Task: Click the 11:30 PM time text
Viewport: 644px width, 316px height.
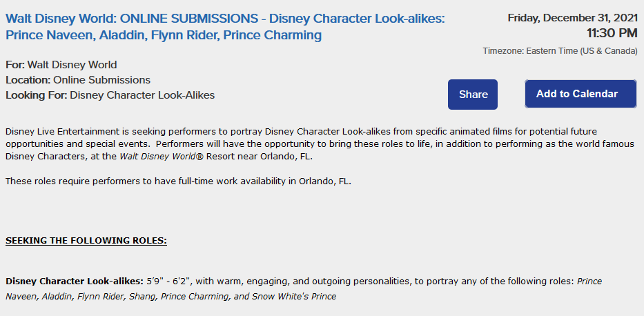Action: click(x=612, y=33)
